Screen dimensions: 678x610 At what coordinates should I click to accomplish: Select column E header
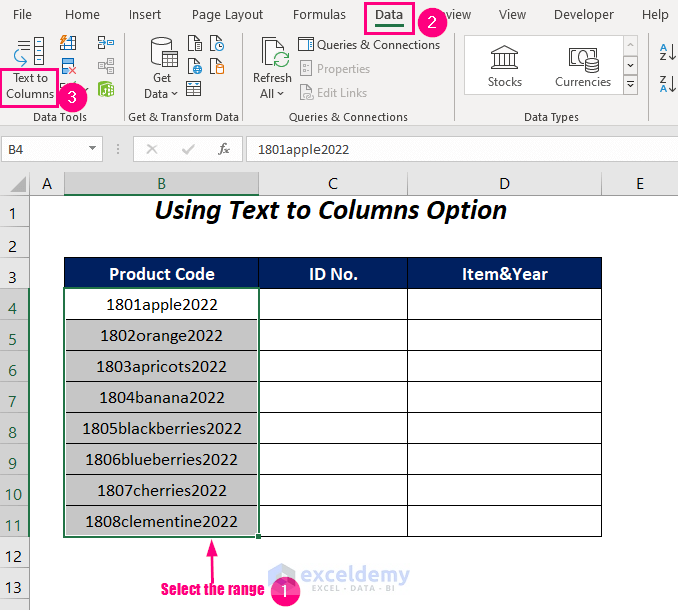click(x=640, y=184)
